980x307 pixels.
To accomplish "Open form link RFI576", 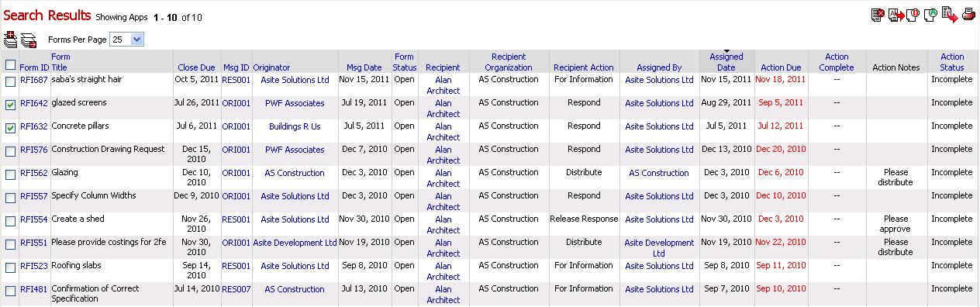I will coord(33,150).
